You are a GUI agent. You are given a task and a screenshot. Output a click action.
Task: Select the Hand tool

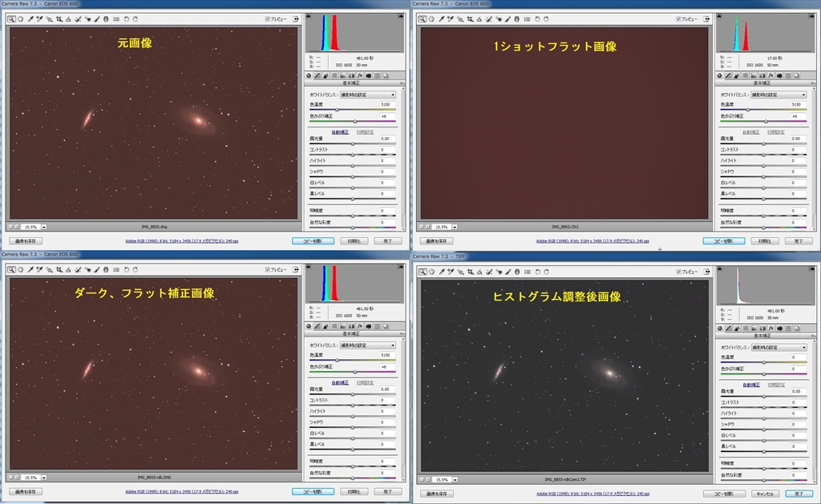click(21, 19)
